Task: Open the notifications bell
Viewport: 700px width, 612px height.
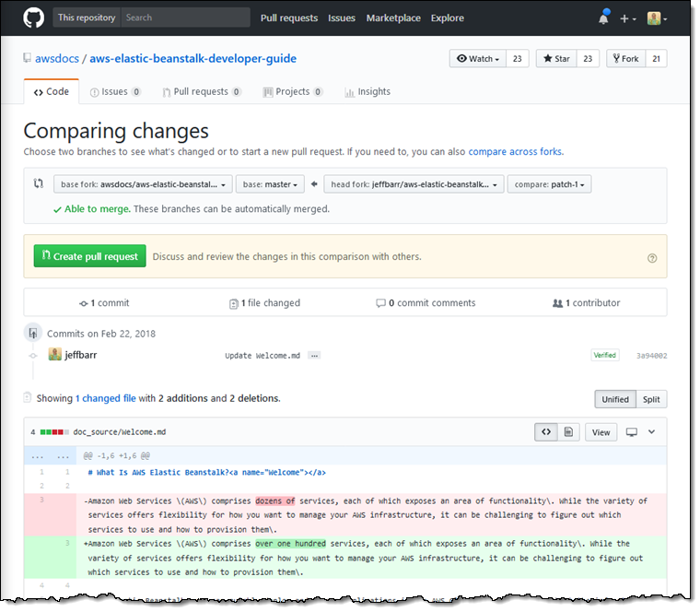Action: (x=603, y=18)
